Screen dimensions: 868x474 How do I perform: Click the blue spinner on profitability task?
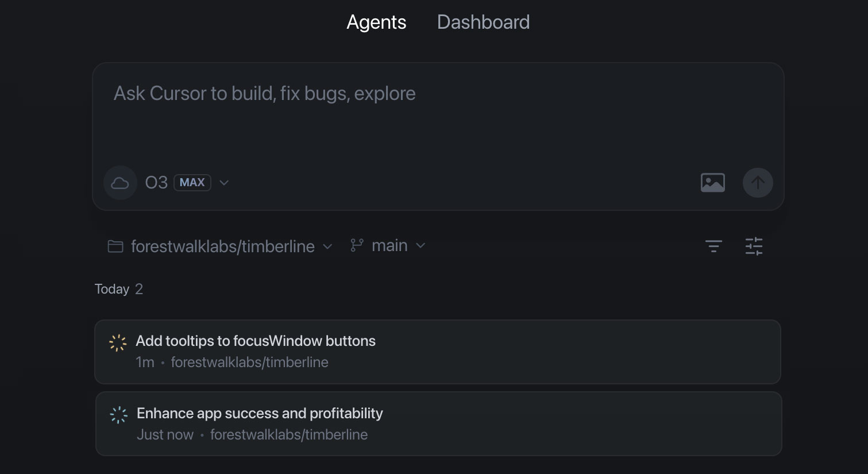(118, 415)
